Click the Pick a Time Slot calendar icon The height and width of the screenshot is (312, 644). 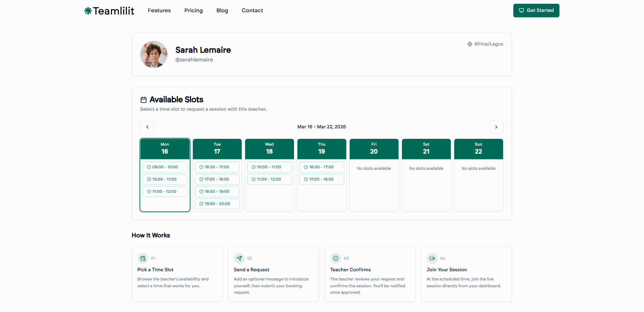click(x=143, y=258)
